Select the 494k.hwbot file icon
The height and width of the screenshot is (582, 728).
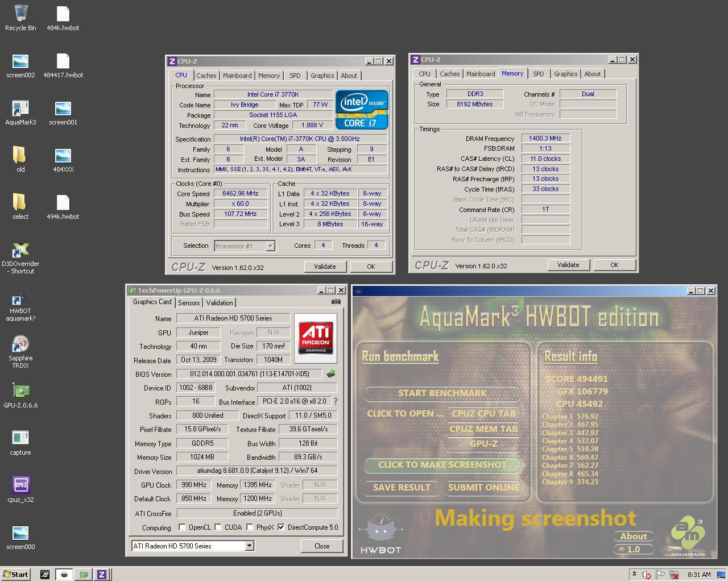(x=63, y=207)
